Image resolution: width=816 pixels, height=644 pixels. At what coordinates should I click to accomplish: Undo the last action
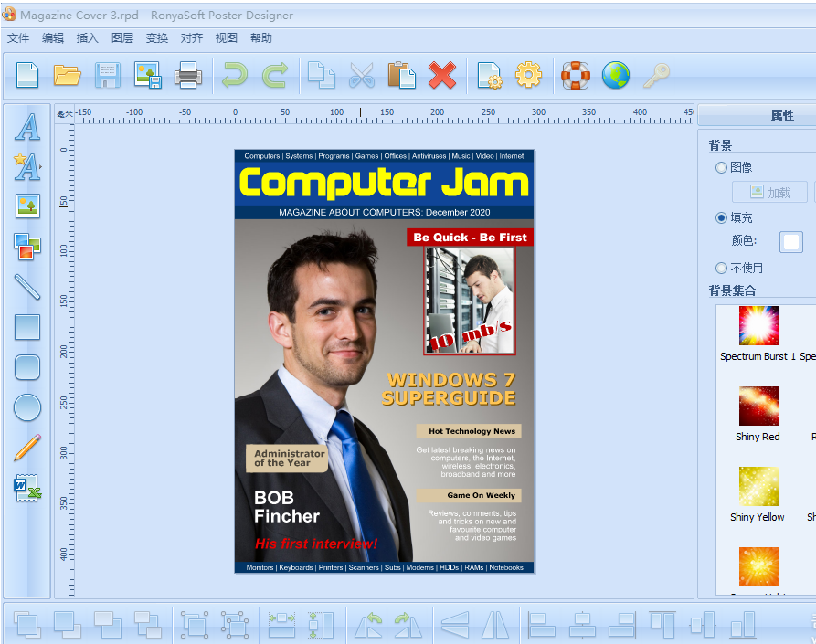tap(235, 76)
